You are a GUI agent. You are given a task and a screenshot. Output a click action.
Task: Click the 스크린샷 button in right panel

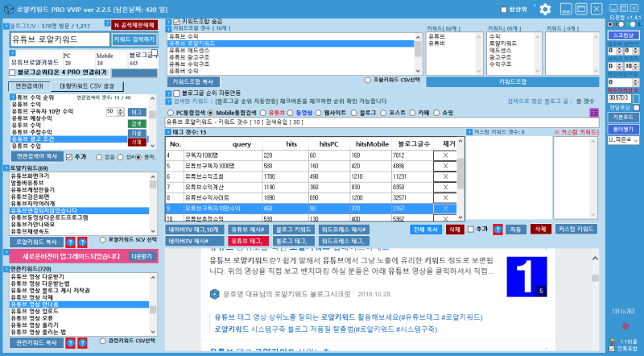point(623,35)
